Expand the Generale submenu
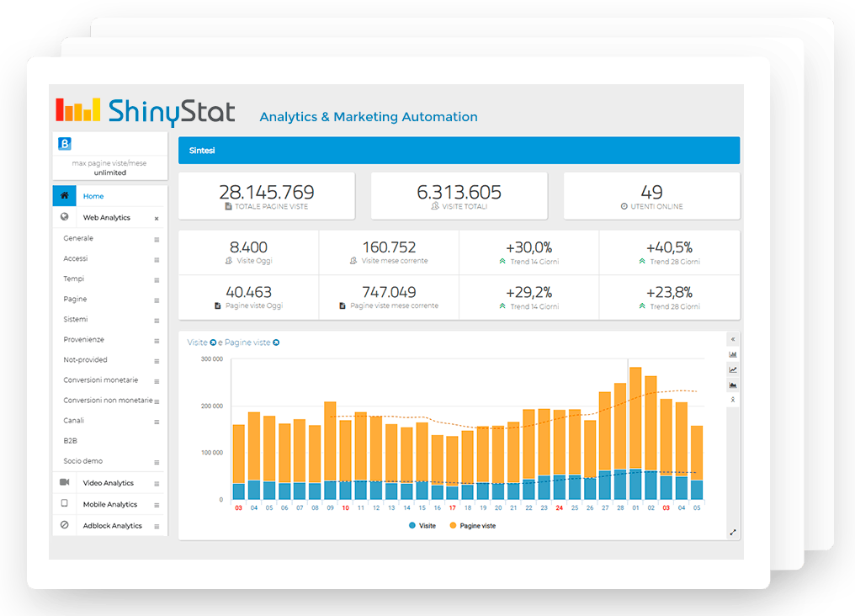 (157, 239)
